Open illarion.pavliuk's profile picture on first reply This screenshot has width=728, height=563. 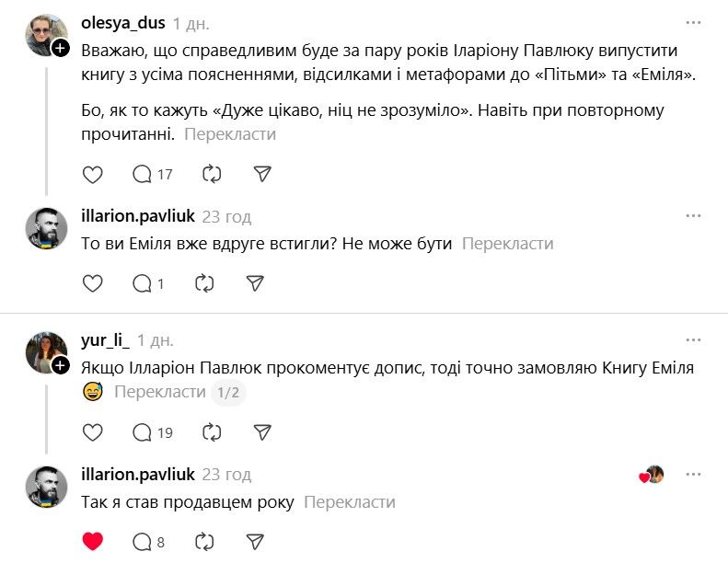pos(46,229)
